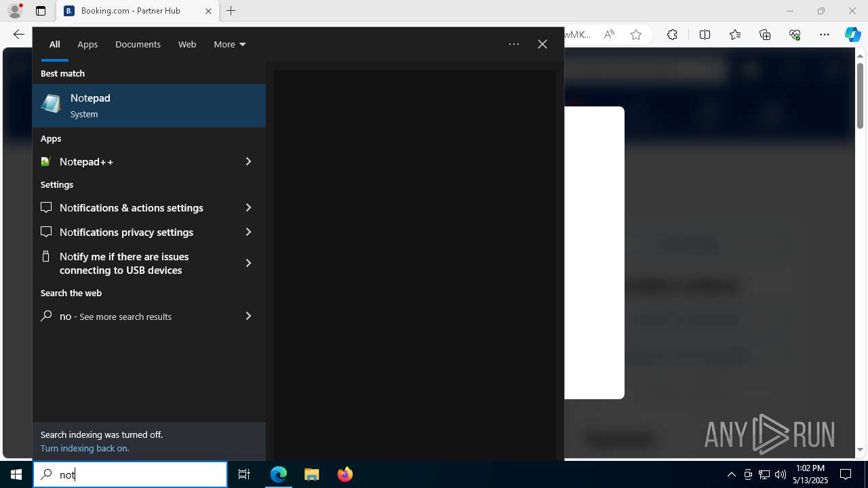868x488 pixels.
Task: Open the More filter dropdown
Action: (x=229, y=44)
